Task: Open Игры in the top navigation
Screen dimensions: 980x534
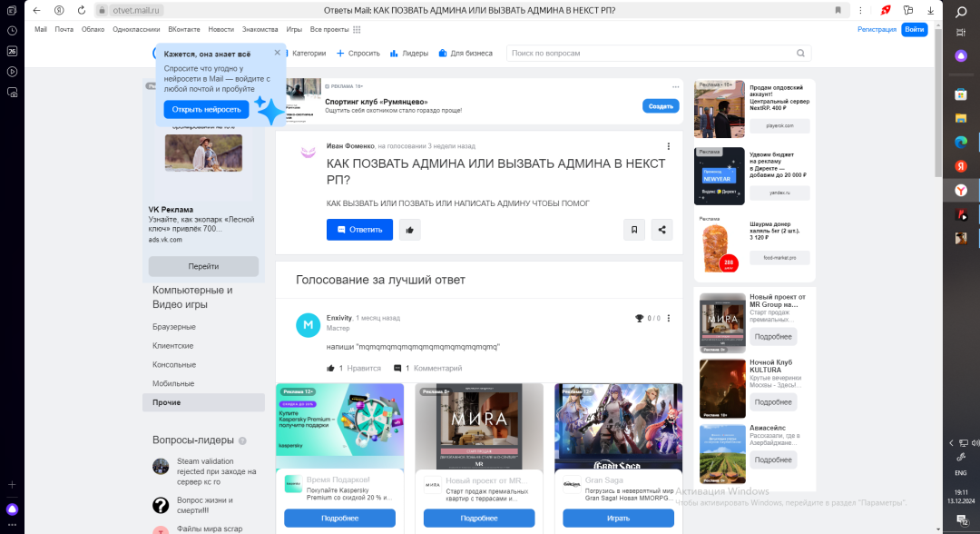Action: 294,29
